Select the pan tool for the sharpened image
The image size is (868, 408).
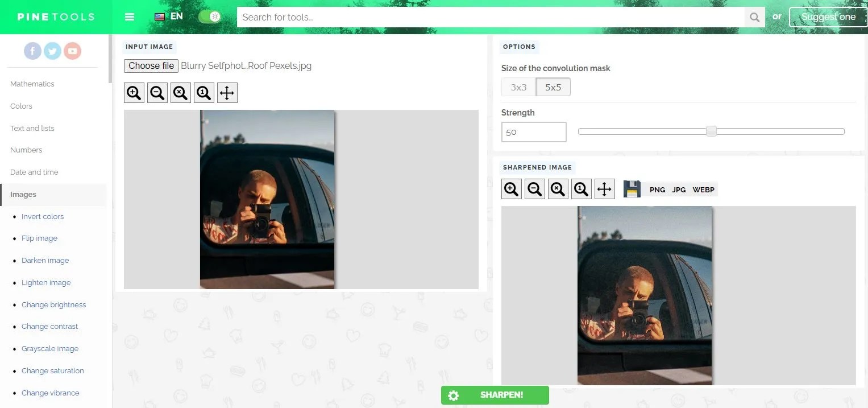[604, 188]
